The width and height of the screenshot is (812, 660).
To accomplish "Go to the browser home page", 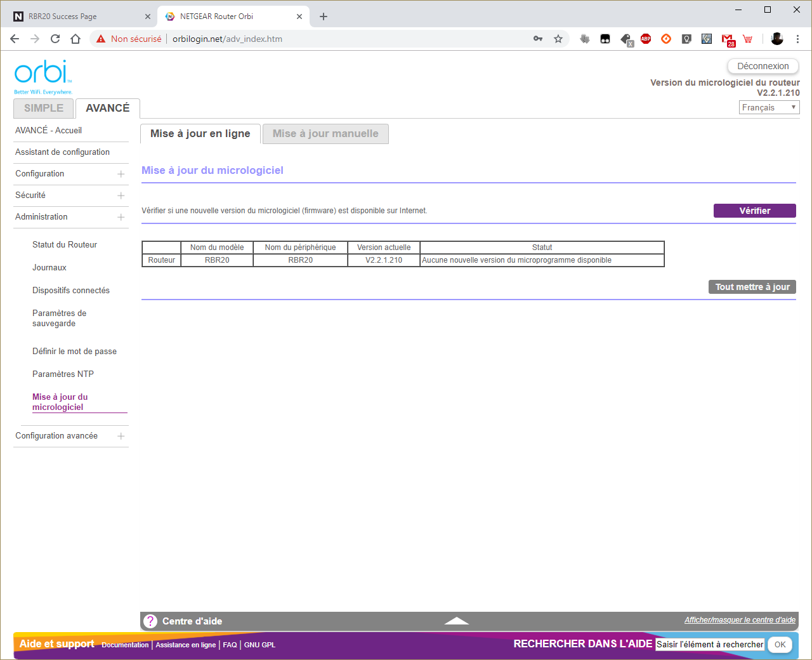I will click(75, 39).
